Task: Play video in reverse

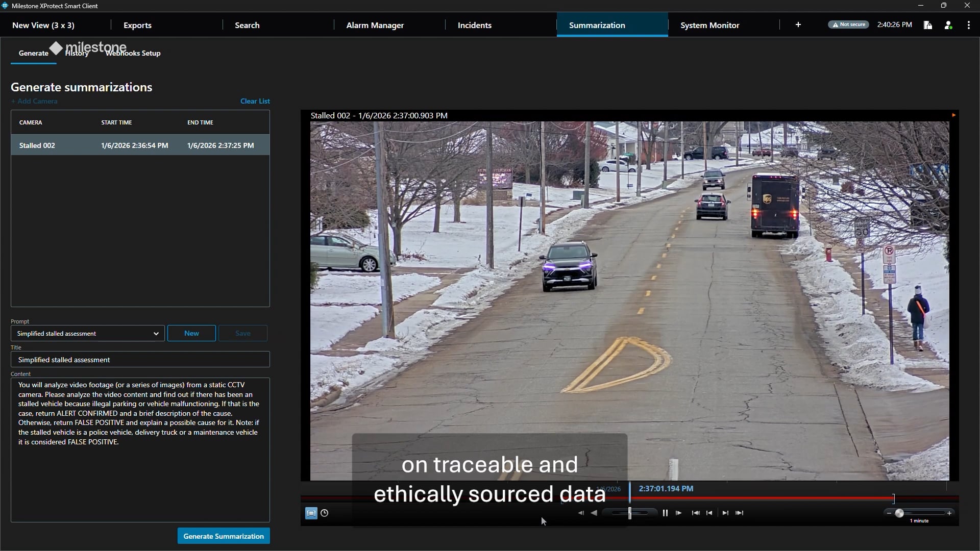Action: [594, 513]
